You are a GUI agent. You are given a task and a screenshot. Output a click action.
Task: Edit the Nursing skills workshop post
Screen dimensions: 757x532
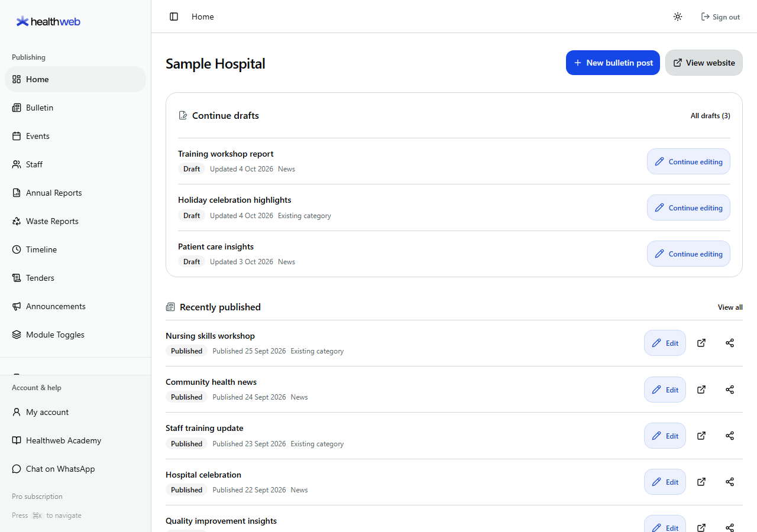click(x=665, y=343)
